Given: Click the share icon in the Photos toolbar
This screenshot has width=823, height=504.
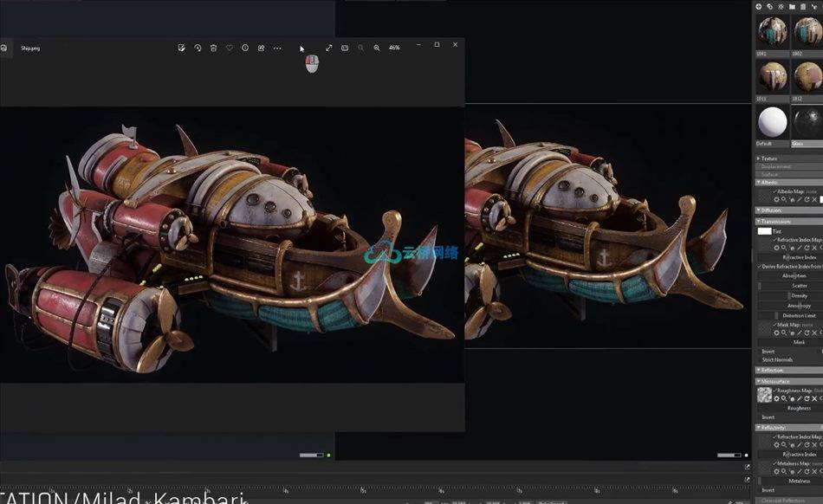Looking at the screenshot, I should click(x=261, y=48).
